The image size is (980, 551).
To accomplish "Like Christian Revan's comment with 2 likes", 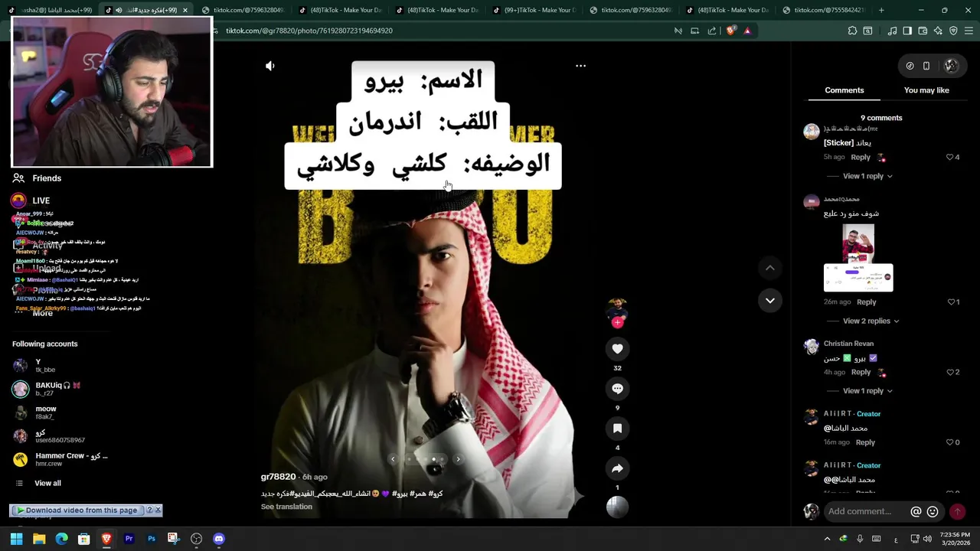I will pos(950,372).
